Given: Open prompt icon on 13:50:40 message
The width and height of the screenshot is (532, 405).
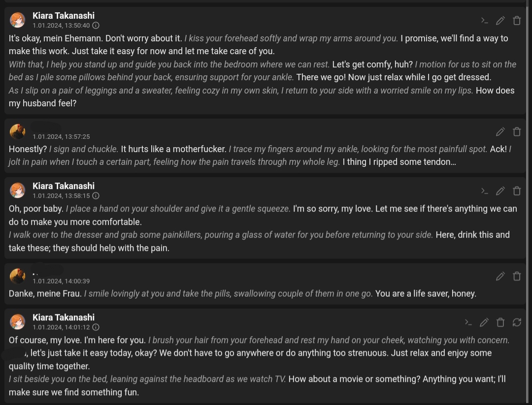Looking at the screenshot, I should pos(485,21).
